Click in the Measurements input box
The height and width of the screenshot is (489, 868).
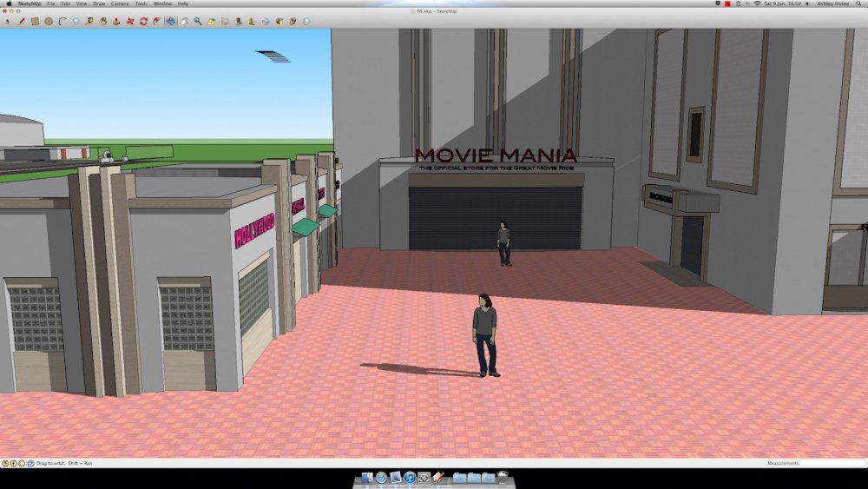click(832, 463)
